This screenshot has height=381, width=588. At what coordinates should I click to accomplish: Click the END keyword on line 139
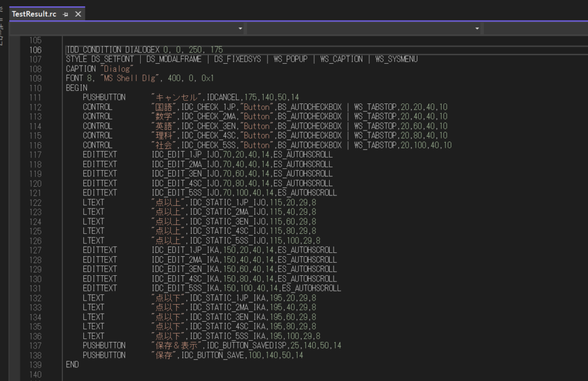click(72, 364)
